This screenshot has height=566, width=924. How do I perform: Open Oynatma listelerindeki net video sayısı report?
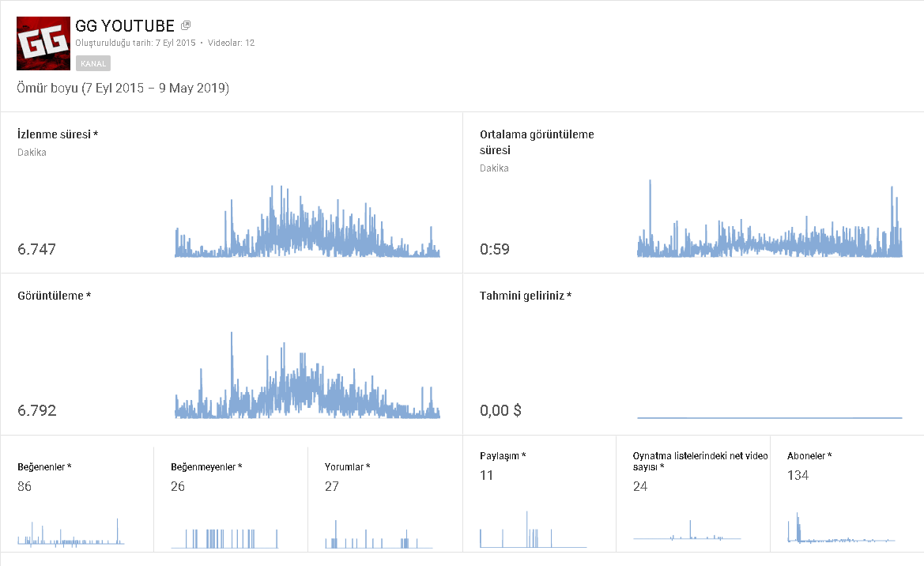(700, 461)
